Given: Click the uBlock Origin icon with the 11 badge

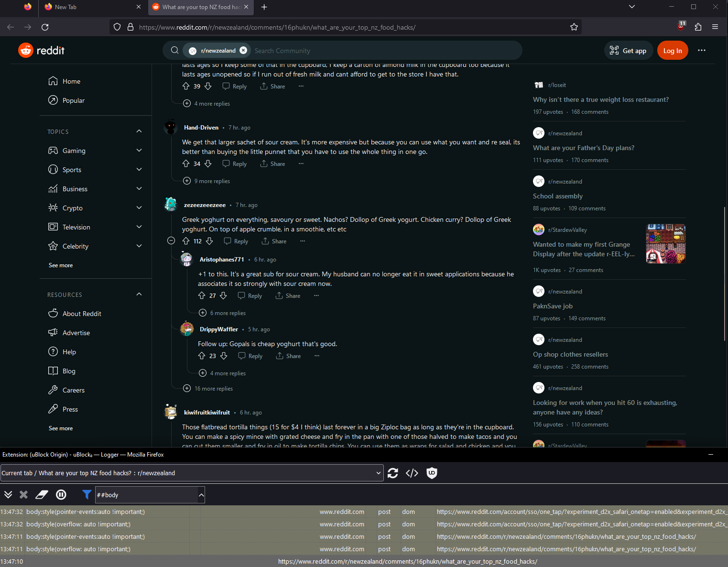Looking at the screenshot, I should (680, 27).
